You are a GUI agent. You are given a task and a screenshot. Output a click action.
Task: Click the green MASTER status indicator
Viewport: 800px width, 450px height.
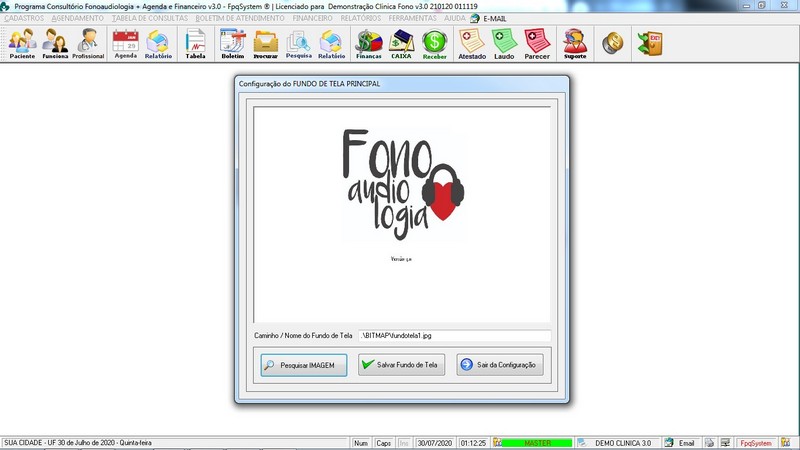[537, 443]
